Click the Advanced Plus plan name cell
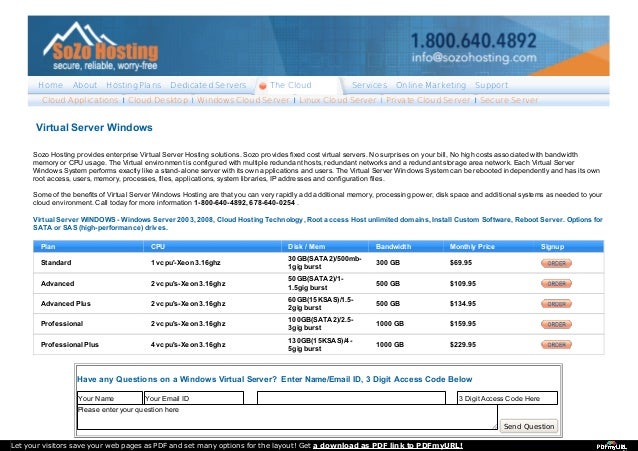This screenshot has width=638, height=451. coord(66,304)
